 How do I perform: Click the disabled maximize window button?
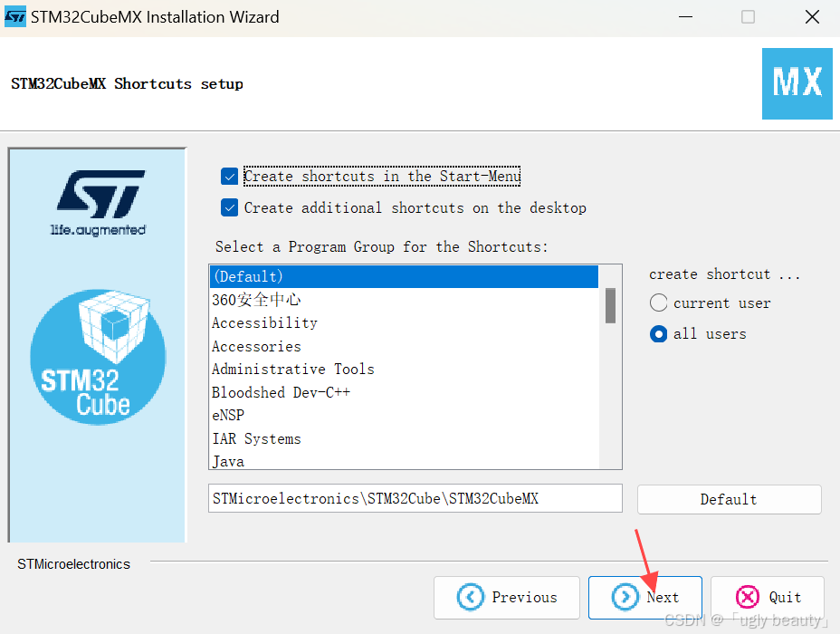[x=749, y=17]
